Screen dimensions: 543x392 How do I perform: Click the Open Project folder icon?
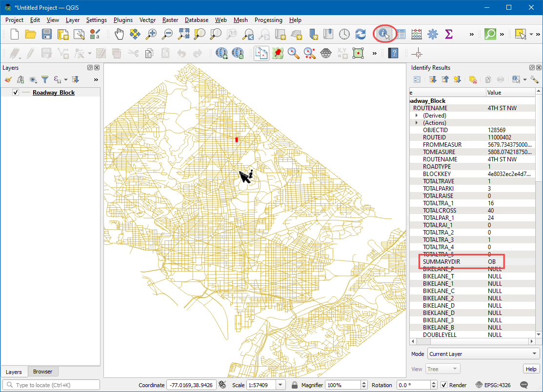(x=31, y=34)
